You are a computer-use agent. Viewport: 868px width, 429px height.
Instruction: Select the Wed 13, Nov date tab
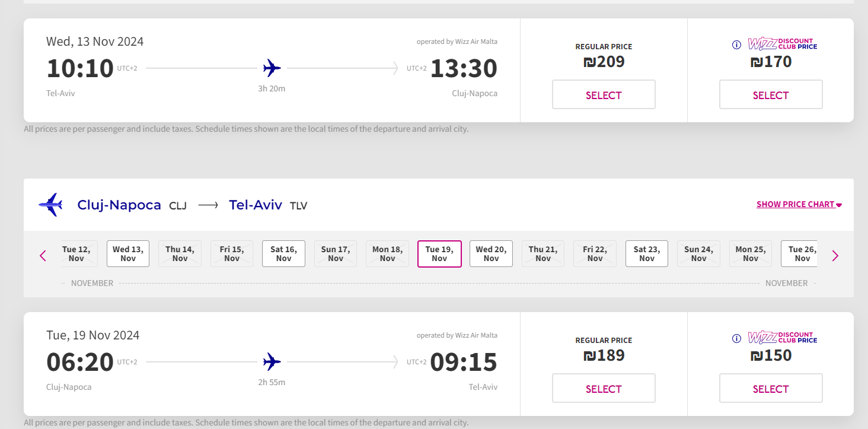(x=128, y=254)
